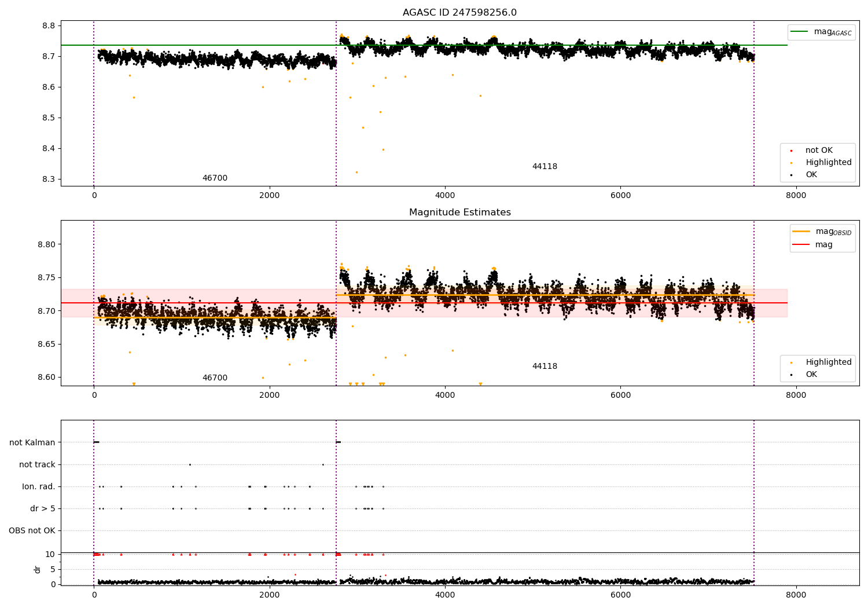Click the 'dr' y-axis label in bottom panel
This screenshot has height=608, width=868.
tap(38, 570)
